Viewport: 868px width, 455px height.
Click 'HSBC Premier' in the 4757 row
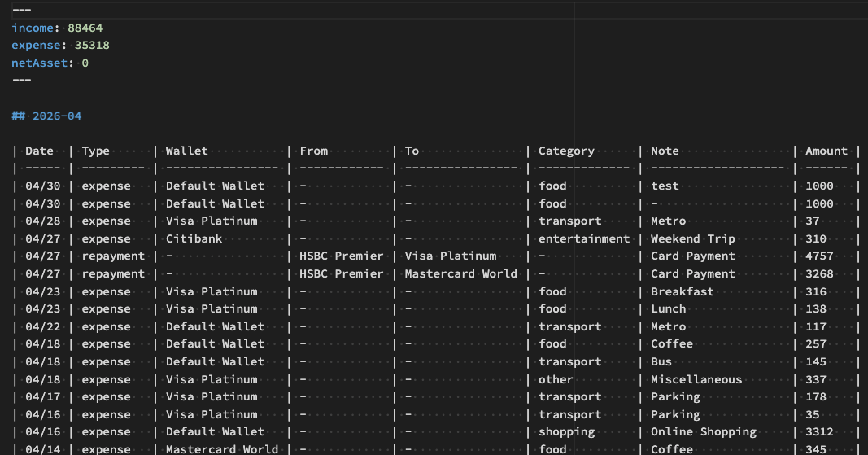click(342, 256)
